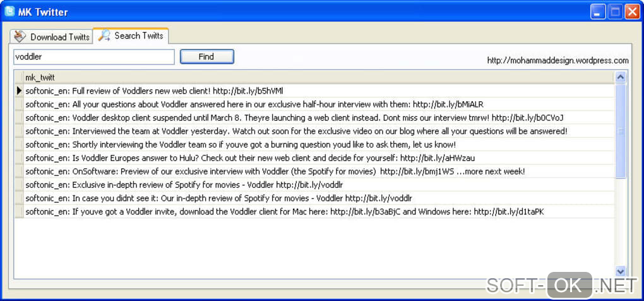Select row 'If youve got a Voddler invite'
This screenshot has height=301, width=644.
click(319, 212)
